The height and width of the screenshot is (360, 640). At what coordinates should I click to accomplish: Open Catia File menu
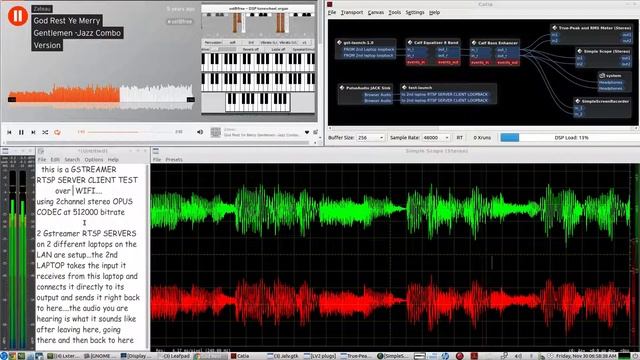[x=332, y=12]
